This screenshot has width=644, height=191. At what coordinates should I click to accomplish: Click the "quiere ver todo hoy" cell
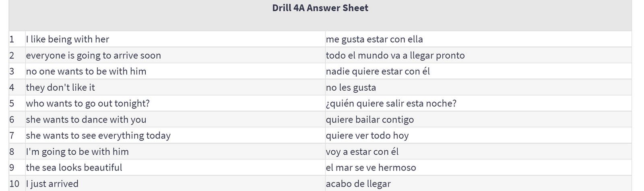pyautogui.click(x=367, y=135)
